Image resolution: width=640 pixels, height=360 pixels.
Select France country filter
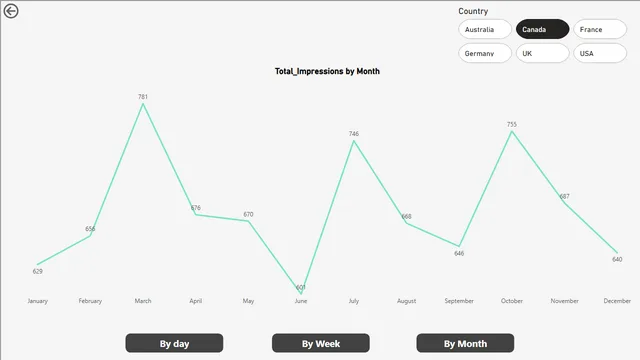pyautogui.click(x=600, y=29)
